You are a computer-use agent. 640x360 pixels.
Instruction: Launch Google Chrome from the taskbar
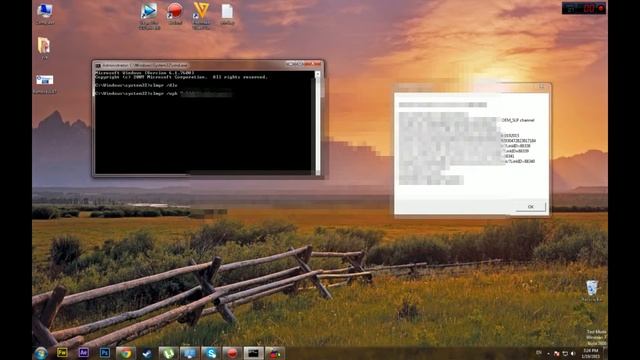pos(126,353)
